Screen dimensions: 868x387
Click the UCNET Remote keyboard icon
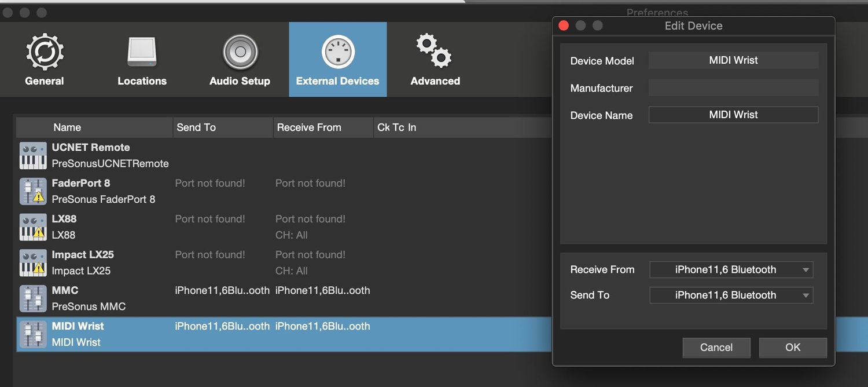(x=33, y=155)
